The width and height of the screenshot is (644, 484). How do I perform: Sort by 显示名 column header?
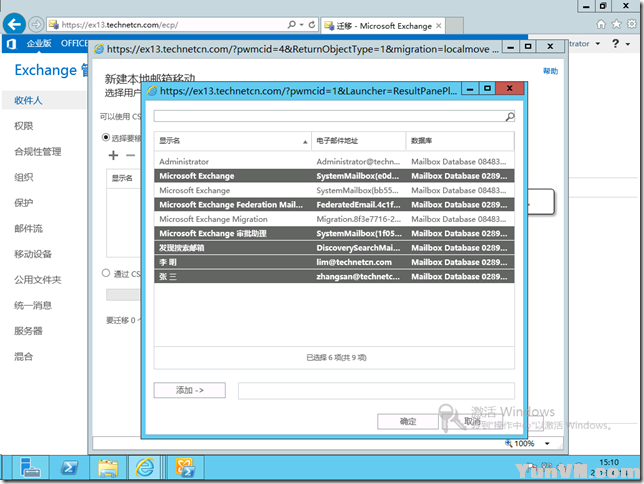(233, 141)
